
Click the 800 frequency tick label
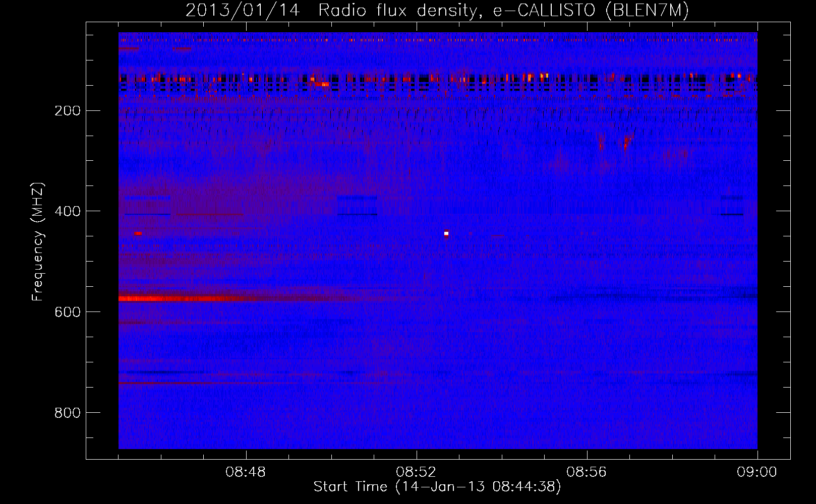point(68,413)
